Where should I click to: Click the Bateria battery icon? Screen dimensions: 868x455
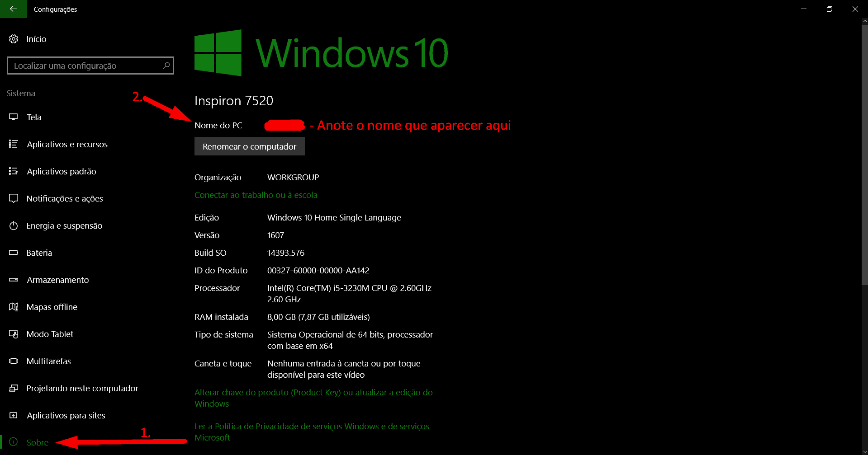[14, 253]
